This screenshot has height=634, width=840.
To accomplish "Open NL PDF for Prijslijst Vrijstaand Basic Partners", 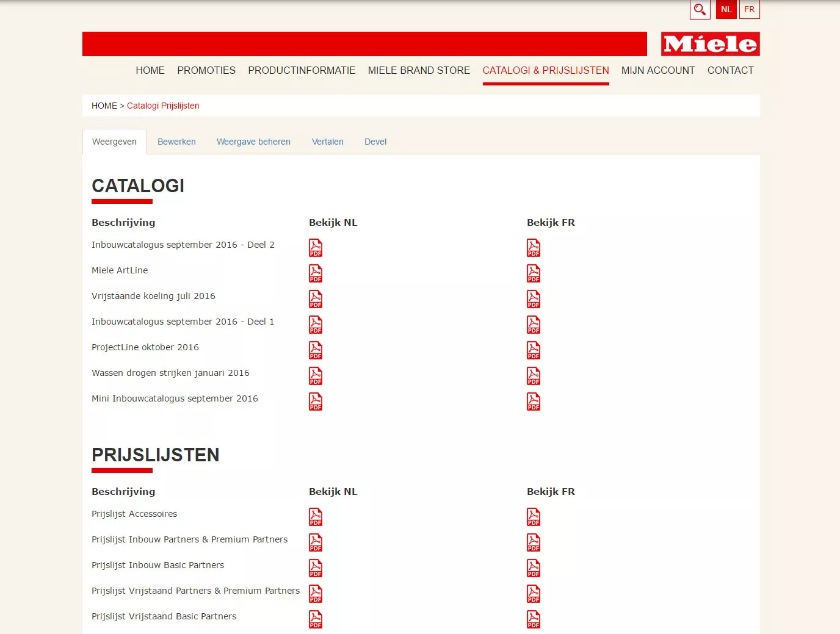I will [x=316, y=619].
